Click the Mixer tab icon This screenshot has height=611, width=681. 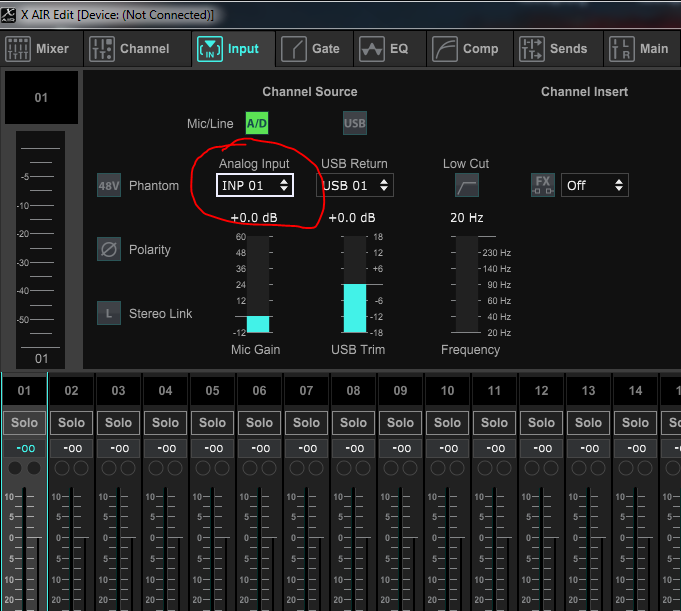coord(18,49)
